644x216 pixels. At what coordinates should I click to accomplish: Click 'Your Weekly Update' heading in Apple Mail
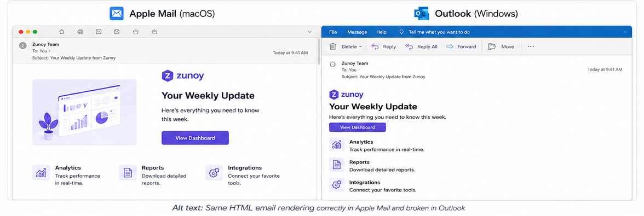[x=208, y=96]
